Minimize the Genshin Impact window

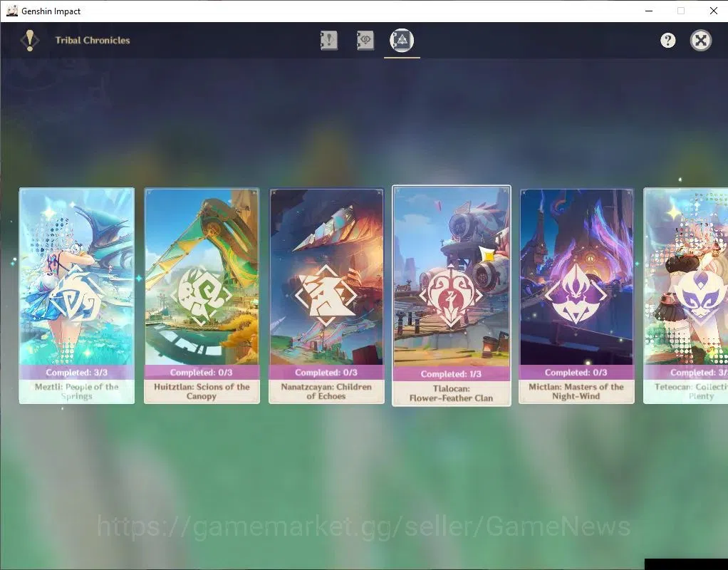(649, 11)
